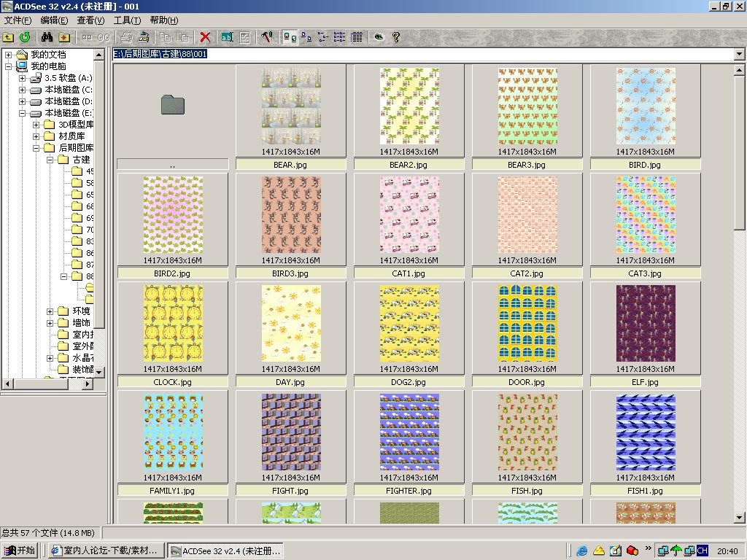Switch to thumbnails view mode
This screenshot has height=560, width=747.
(x=290, y=37)
